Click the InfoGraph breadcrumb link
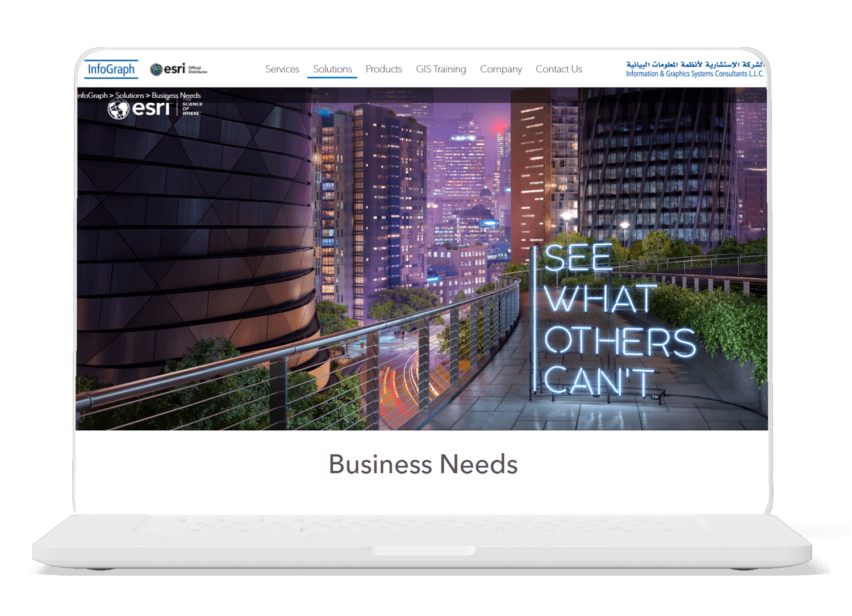This screenshot has height=616, width=852. click(93, 95)
